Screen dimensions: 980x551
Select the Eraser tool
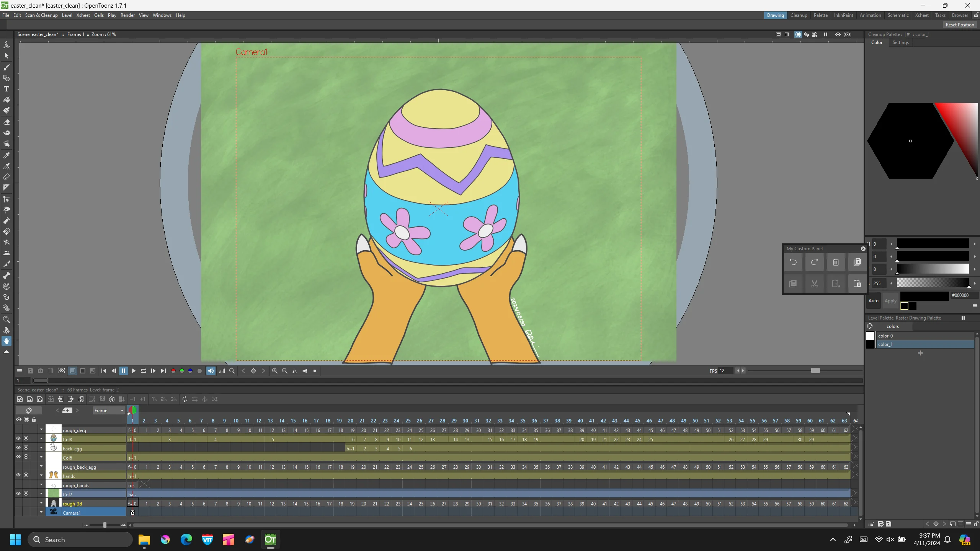click(7, 122)
